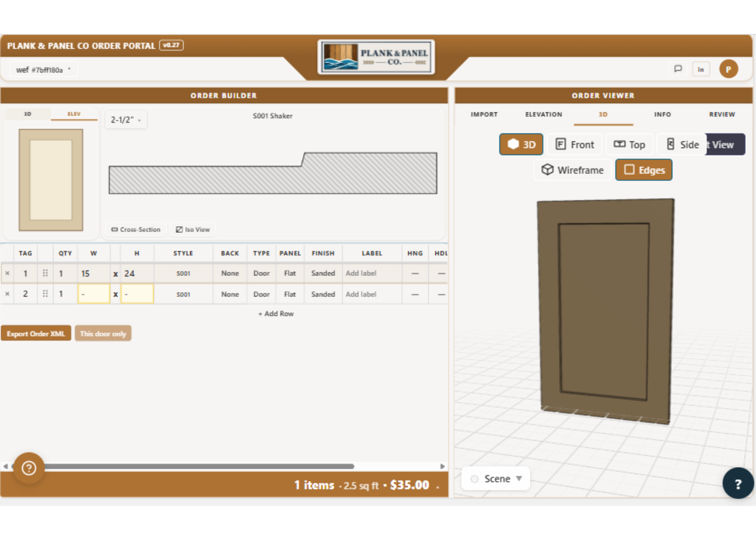The width and height of the screenshot is (756, 540).
Task: Click the Export Order XML button
Action: [x=36, y=334]
